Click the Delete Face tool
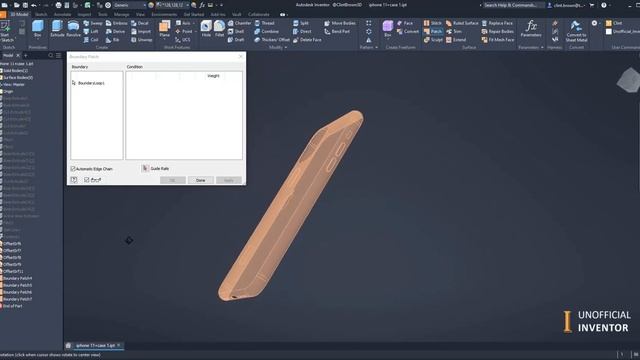 click(307, 40)
